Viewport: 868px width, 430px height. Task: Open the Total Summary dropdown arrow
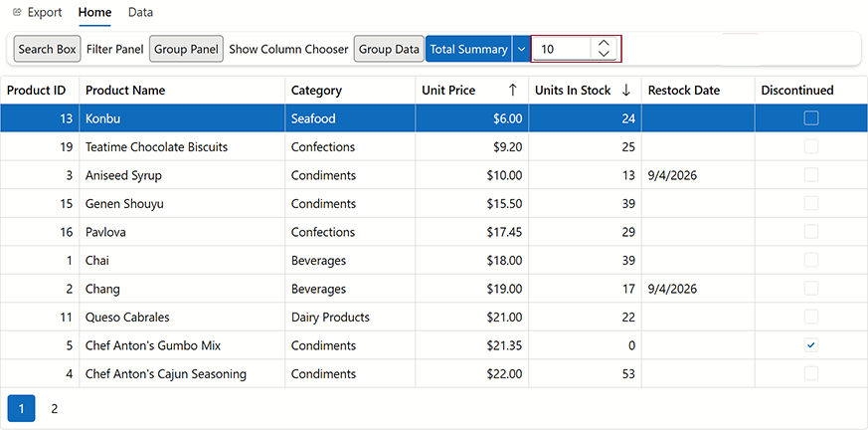pos(521,49)
